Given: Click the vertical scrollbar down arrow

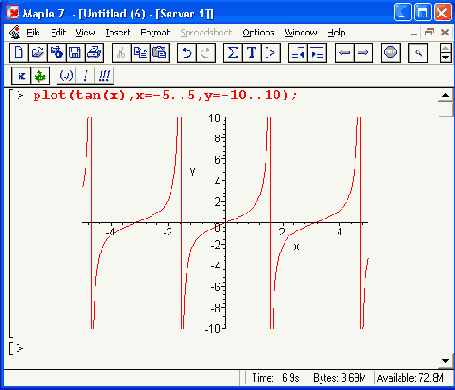Looking at the screenshot, I should click(446, 361).
